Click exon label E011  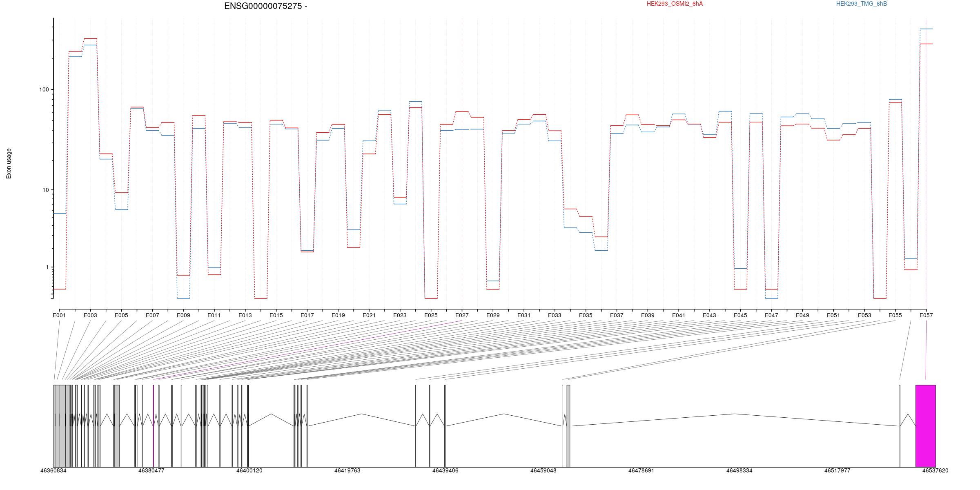pyautogui.click(x=214, y=315)
